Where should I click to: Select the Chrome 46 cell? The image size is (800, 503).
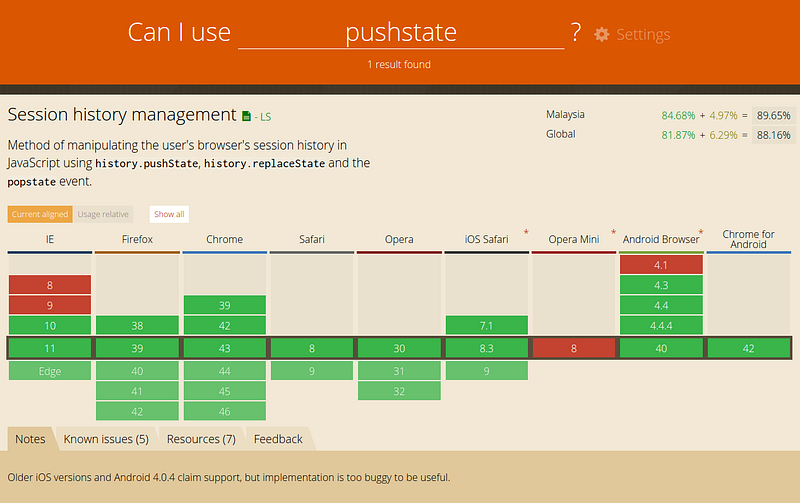[224, 411]
